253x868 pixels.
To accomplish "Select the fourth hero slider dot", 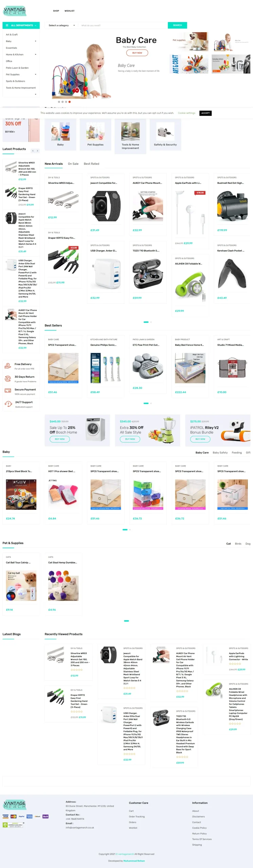I will point(70,102).
